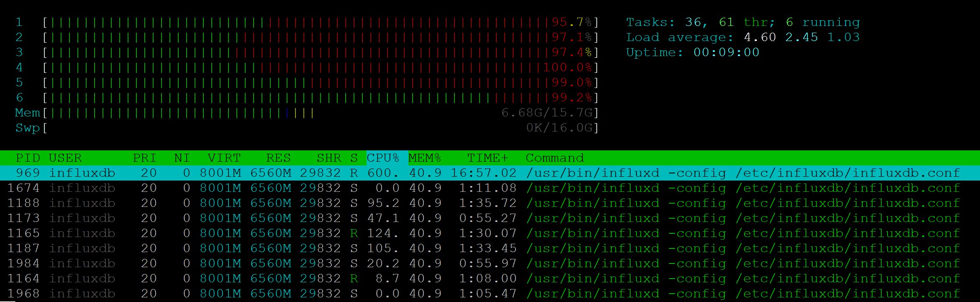The width and height of the screenshot is (980, 302).
Task: Click the 1:05.47 TIME+ value
Action: click(x=487, y=294)
